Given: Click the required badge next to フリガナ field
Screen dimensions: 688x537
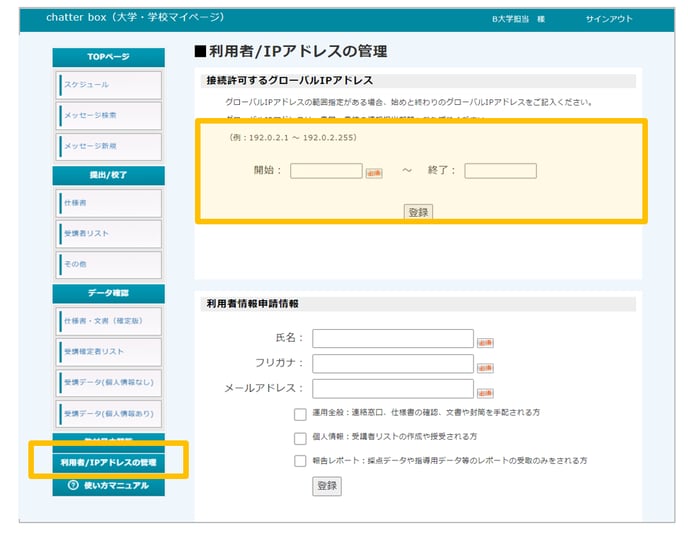Looking at the screenshot, I should (x=485, y=365).
